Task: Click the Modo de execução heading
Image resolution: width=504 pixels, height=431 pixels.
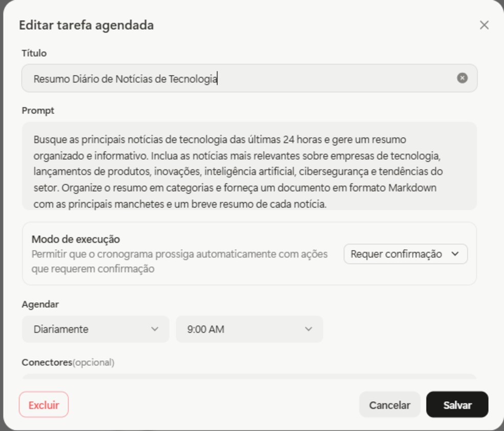Action: 76,239
